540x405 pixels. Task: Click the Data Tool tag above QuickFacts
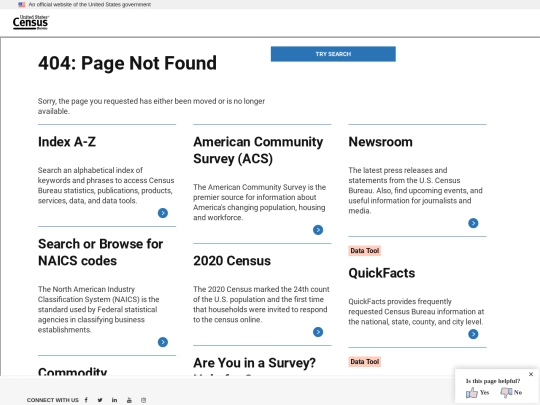(x=365, y=251)
